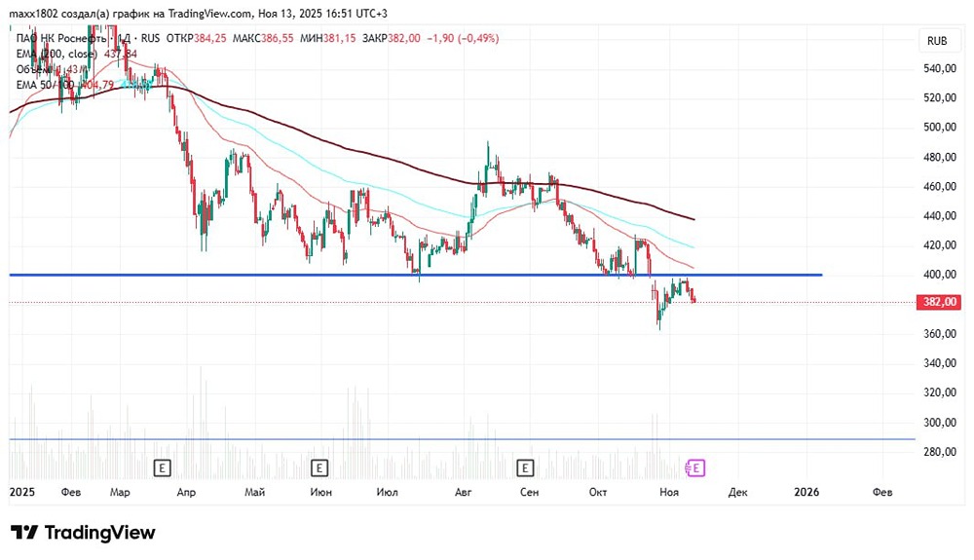Click the 320,00 price axis label
Viewport: 974px width, 560px height.
click(x=940, y=392)
